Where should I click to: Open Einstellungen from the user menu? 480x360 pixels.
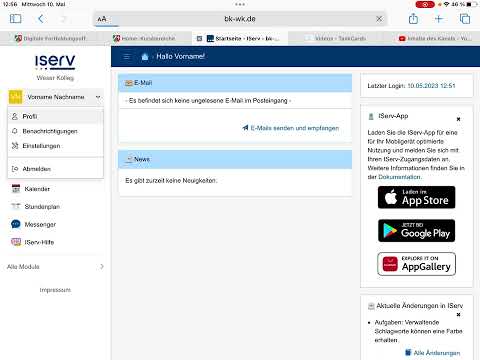pos(55,146)
